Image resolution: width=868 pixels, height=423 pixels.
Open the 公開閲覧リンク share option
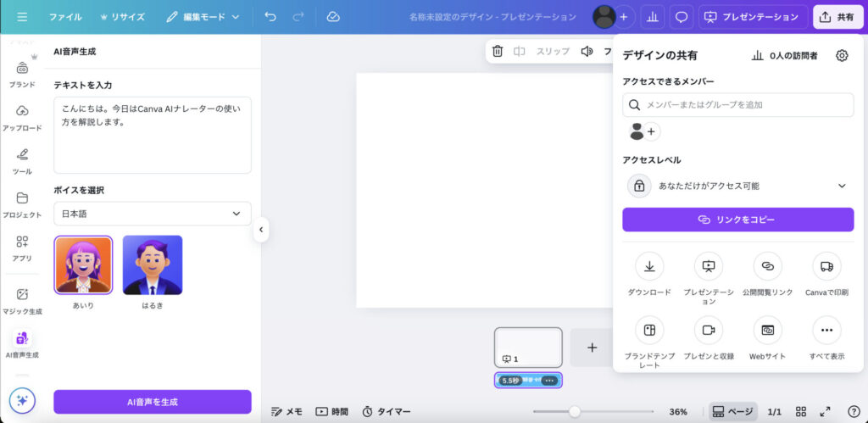point(767,266)
